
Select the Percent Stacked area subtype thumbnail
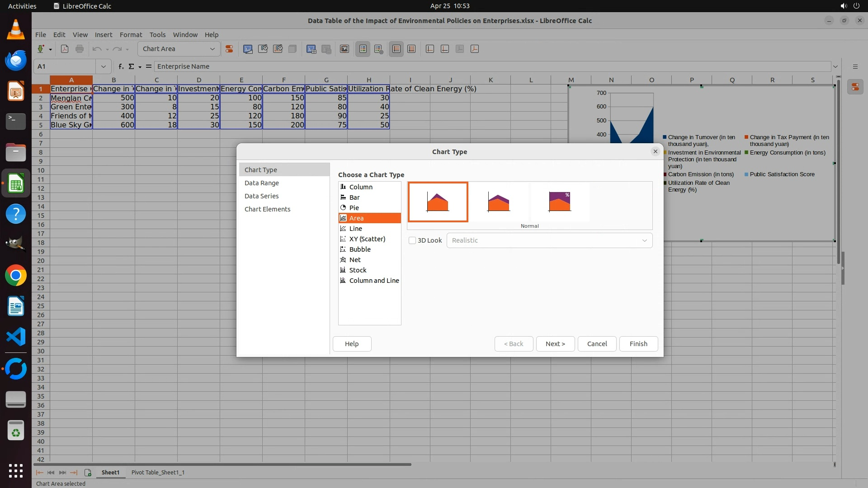click(x=560, y=202)
